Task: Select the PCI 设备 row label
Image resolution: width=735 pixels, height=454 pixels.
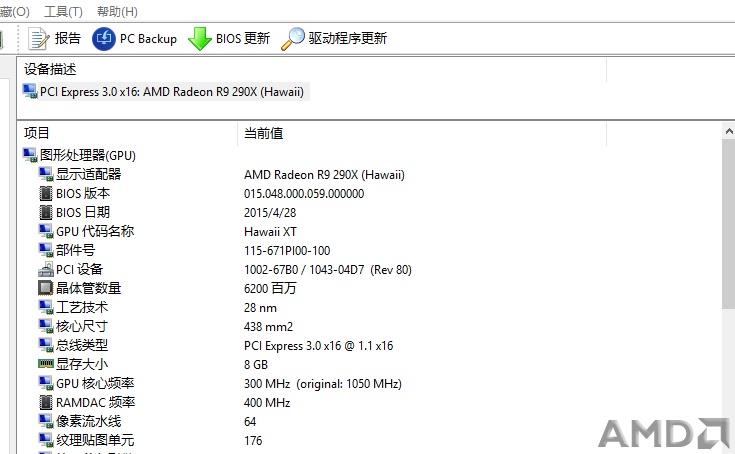Action: click(x=79, y=269)
